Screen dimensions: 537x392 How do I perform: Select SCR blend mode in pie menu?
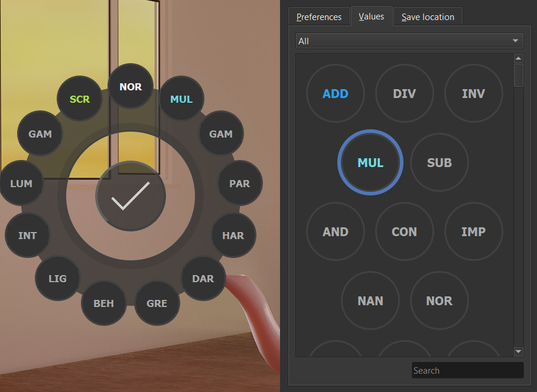79,99
